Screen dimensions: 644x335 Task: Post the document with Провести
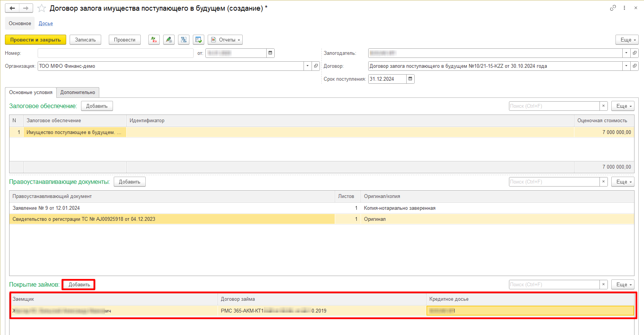tap(125, 40)
